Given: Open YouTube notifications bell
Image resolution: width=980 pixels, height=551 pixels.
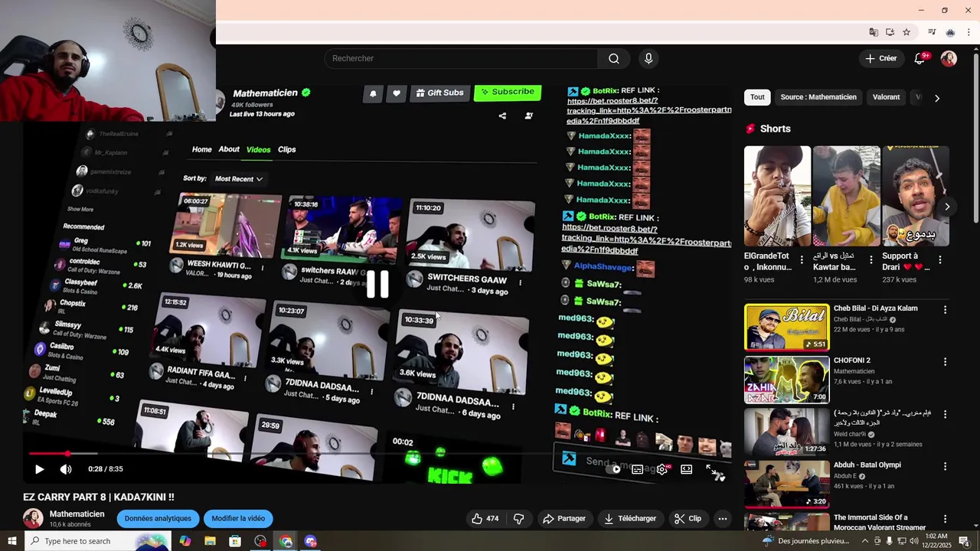Looking at the screenshot, I should [x=920, y=59].
